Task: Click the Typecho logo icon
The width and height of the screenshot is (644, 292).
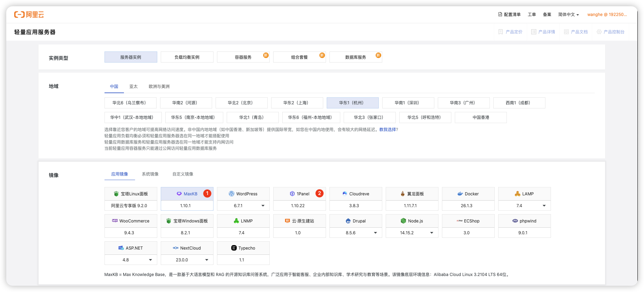Action: coord(234,248)
